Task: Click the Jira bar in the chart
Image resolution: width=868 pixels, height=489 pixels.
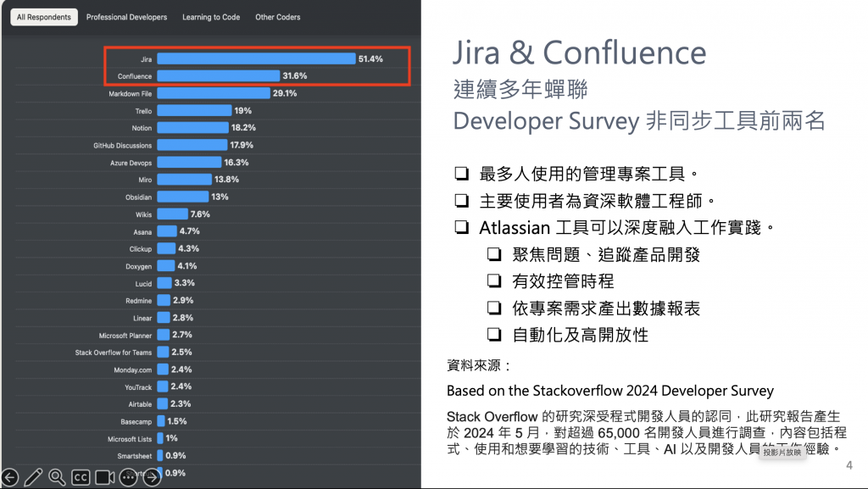Action: 256,58
